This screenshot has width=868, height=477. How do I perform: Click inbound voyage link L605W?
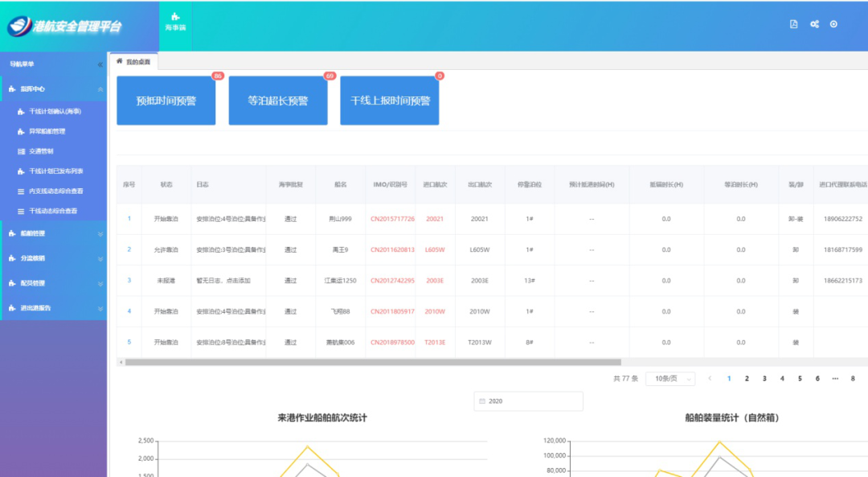pos(435,250)
